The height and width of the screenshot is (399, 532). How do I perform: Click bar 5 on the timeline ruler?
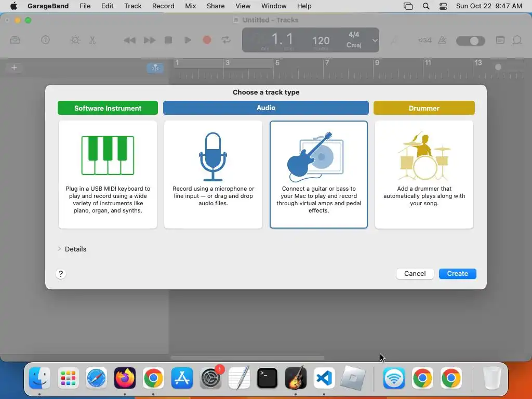pos(277,62)
